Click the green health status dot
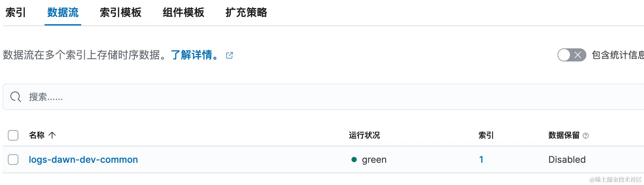 click(354, 160)
